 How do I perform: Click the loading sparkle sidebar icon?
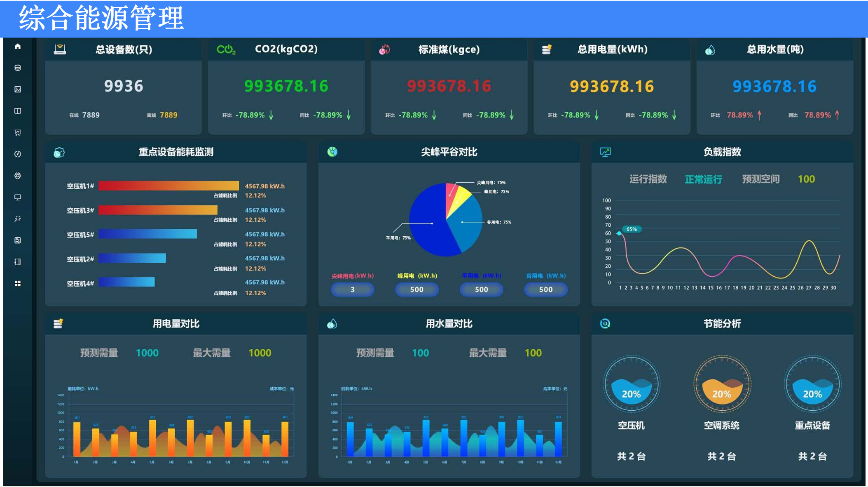click(18, 219)
